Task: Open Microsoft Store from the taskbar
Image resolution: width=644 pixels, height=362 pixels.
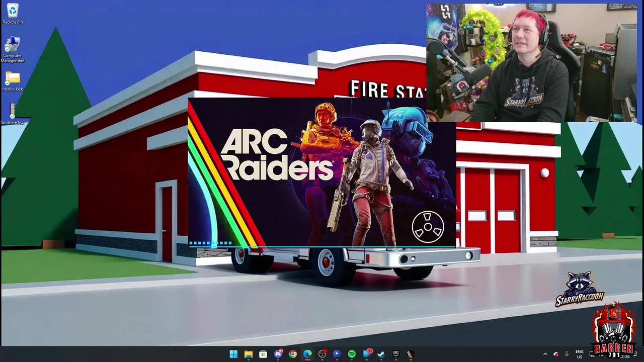Action: (263, 354)
